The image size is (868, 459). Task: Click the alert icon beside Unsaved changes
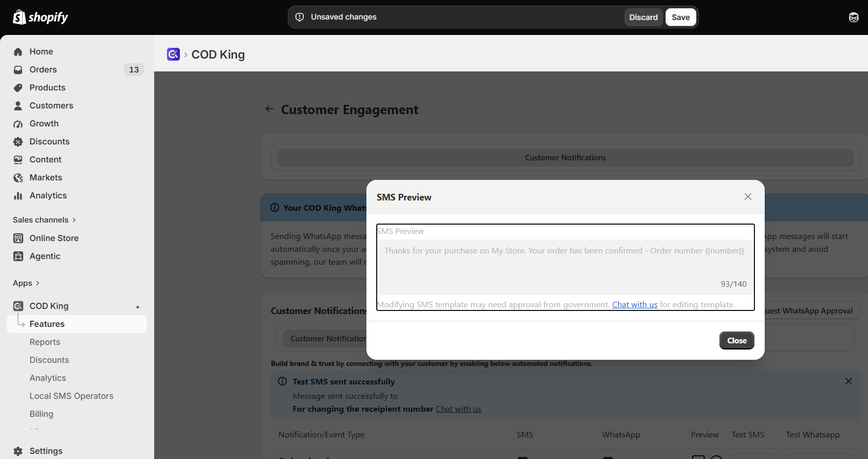300,17
